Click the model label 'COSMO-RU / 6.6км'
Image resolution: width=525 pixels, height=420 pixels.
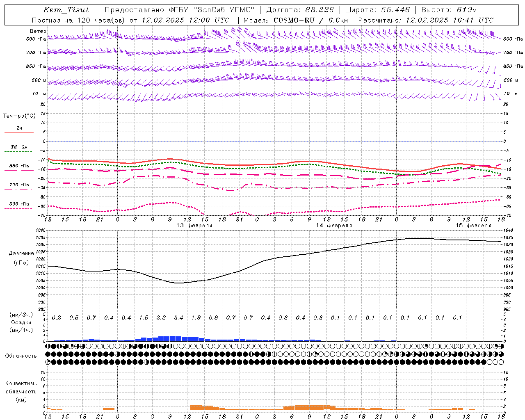[311, 20]
